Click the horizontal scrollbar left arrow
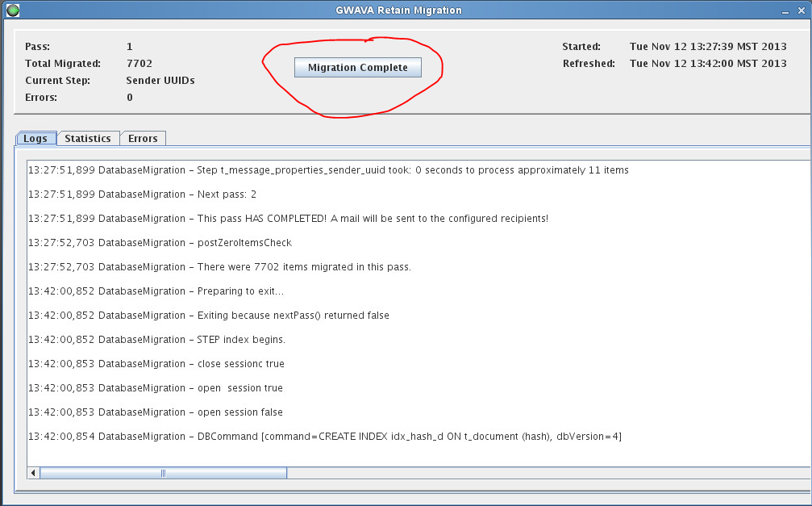The image size is (812, 506). tap(33, 473)
